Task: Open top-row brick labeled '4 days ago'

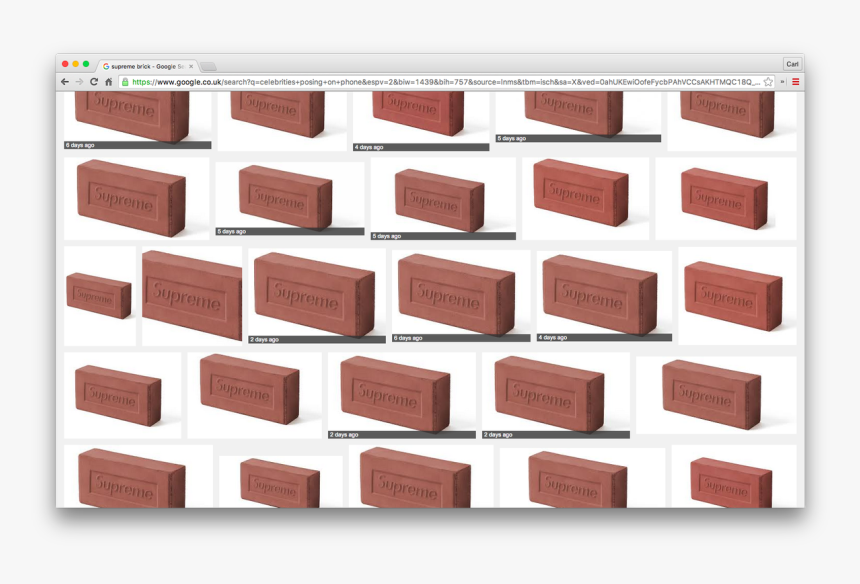Action: tap(421, 121)
